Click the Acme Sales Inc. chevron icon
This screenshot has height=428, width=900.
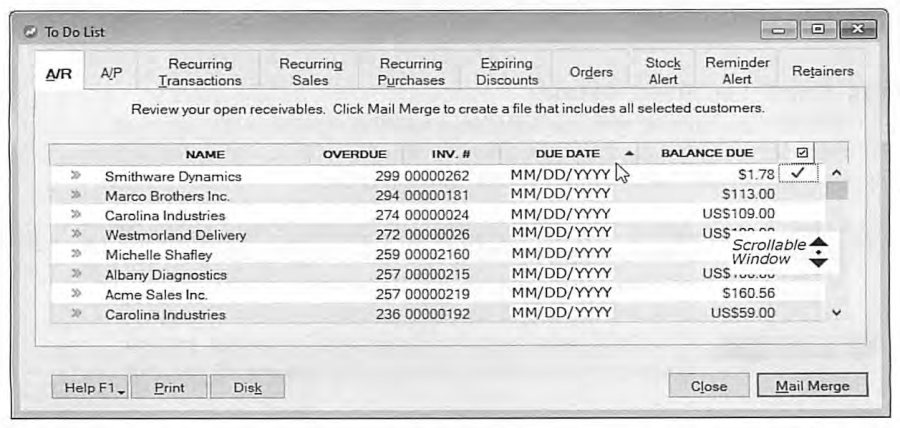click(x=75, y=293)
